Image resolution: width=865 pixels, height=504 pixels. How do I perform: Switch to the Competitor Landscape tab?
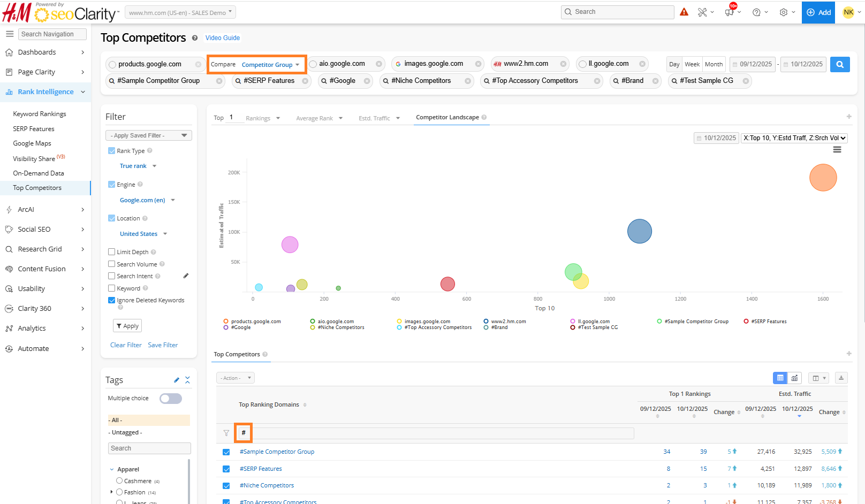click(447, 117)
